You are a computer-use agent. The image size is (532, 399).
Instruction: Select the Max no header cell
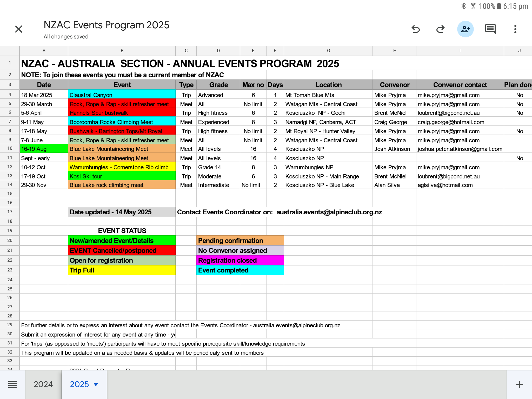pos(253,85)
